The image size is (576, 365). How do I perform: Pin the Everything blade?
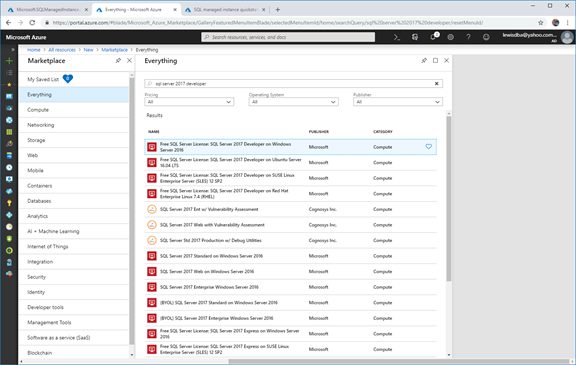click(424, 61)
